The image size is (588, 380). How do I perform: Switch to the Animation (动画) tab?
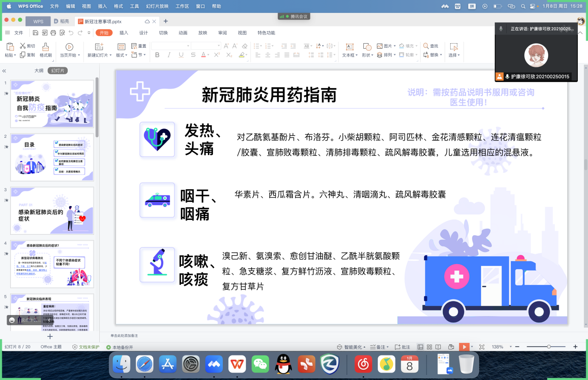tap(183, 32)
